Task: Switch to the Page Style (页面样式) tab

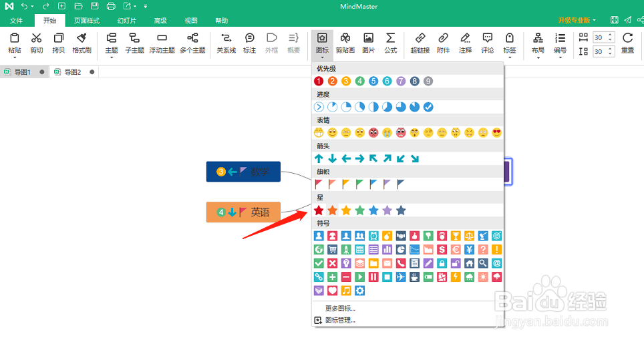Action: [x=87, y=21]
